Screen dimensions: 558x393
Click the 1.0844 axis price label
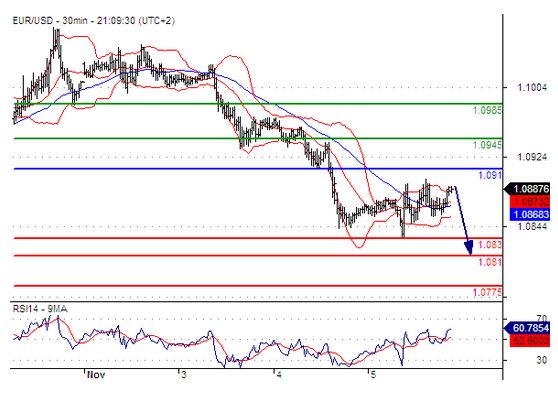coord(532,226)
